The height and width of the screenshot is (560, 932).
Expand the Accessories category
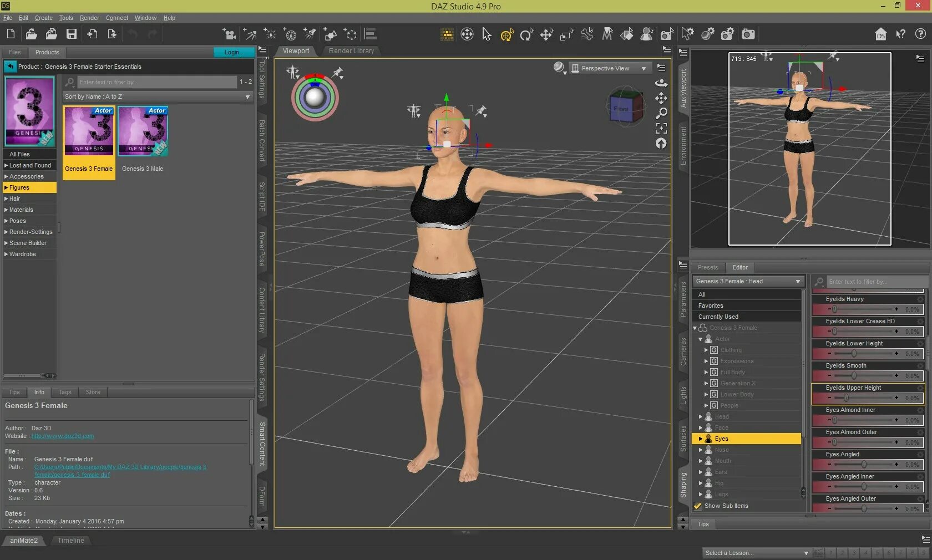pyautogui.click(x=6, y=176)
